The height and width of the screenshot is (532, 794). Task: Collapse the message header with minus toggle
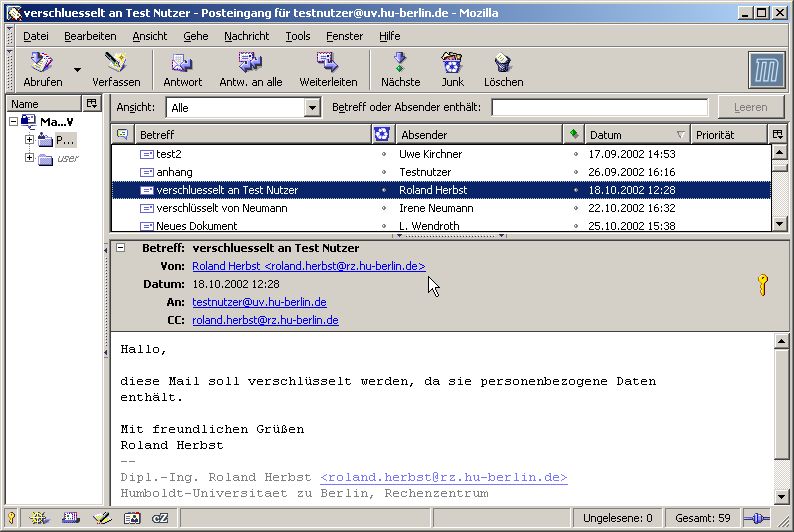121,248
